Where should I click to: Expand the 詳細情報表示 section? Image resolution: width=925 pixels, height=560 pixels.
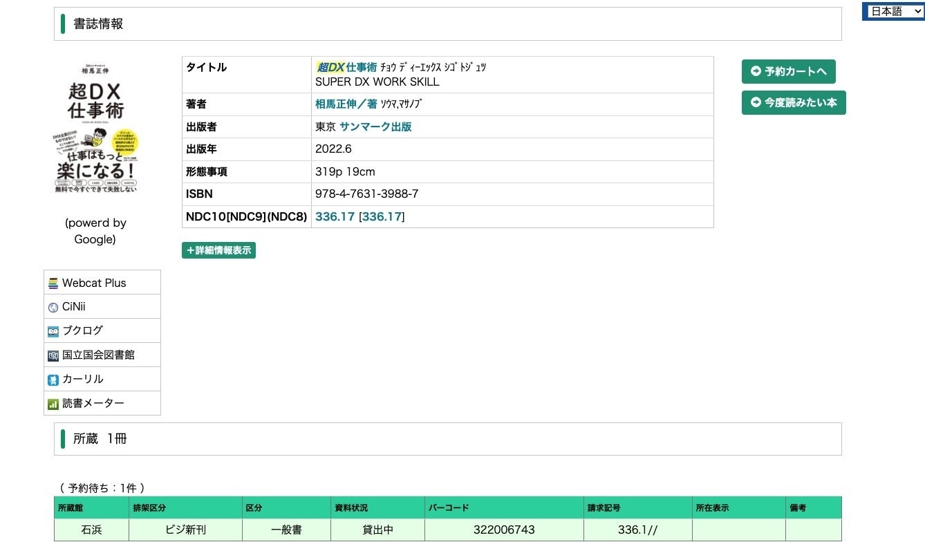(x=218, y=250)
